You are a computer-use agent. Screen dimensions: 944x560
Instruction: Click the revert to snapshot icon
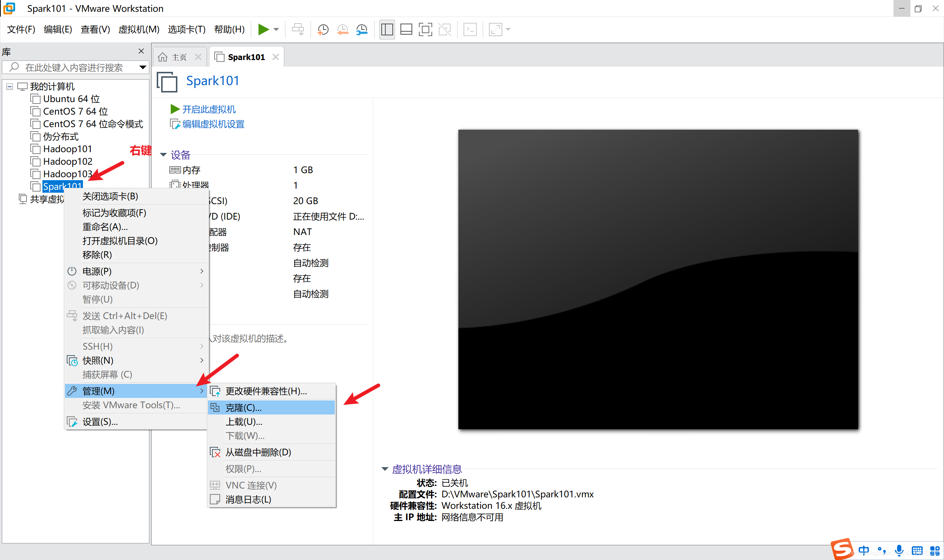(343, 29)
